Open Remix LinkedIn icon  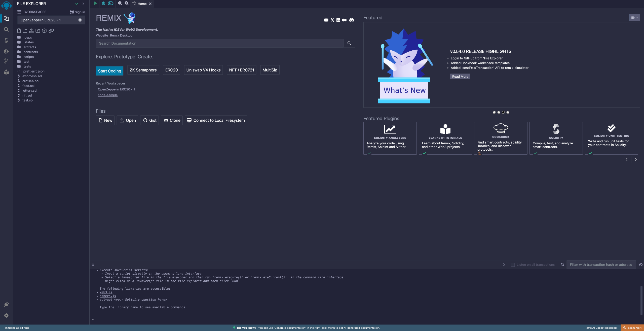tap(338, 20)
